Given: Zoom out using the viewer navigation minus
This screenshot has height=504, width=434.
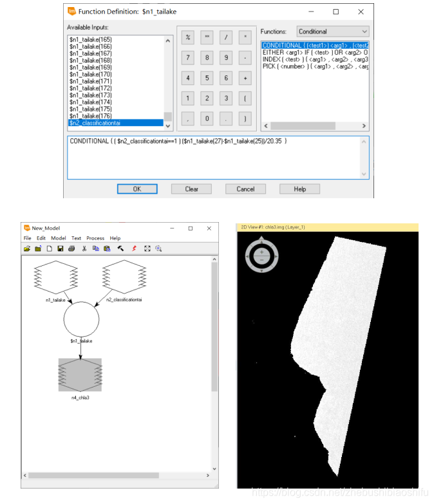Looking at the screenshot, I should [x=261, y=259].
